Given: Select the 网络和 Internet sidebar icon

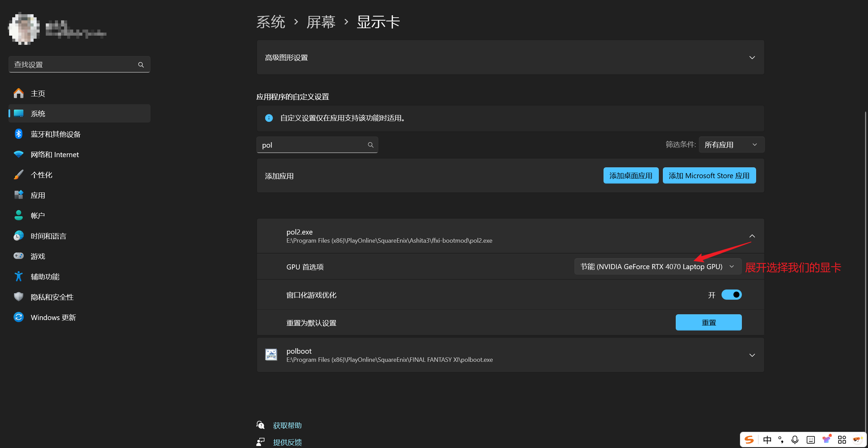Looking at the screenshot, I should [x=19, y=154].
